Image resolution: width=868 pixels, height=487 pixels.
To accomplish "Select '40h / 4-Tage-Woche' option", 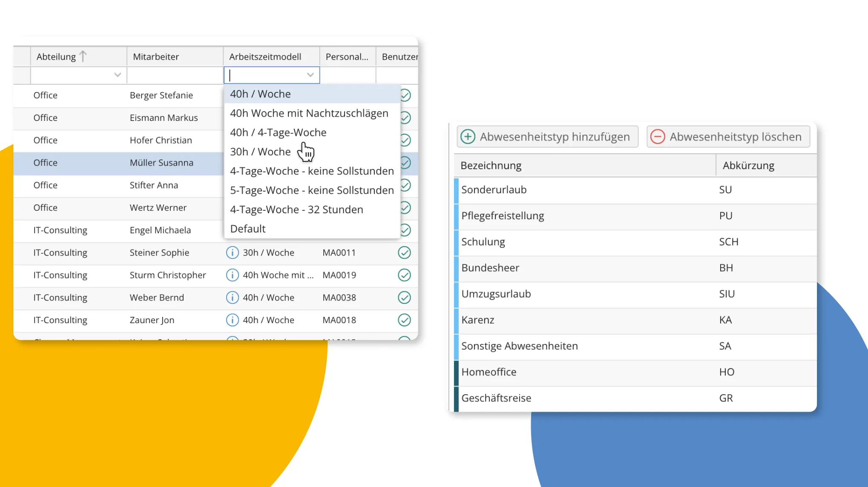I will coord(312,132).
